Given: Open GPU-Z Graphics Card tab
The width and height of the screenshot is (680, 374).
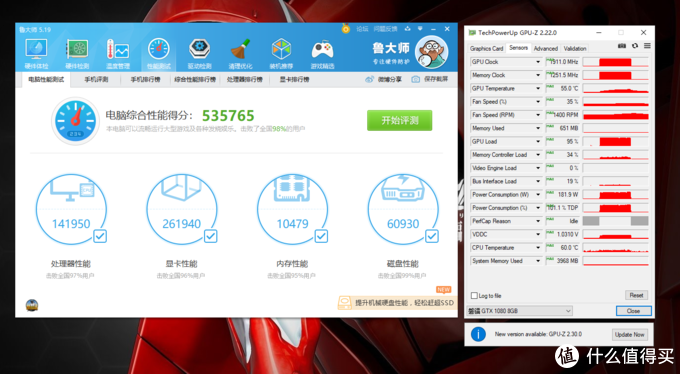Looking at the screenshot, I should 487,49.
